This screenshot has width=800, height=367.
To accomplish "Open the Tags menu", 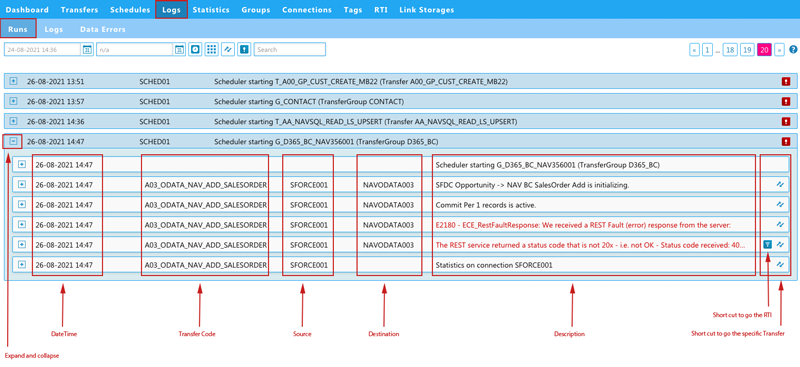I will point(353,10).
